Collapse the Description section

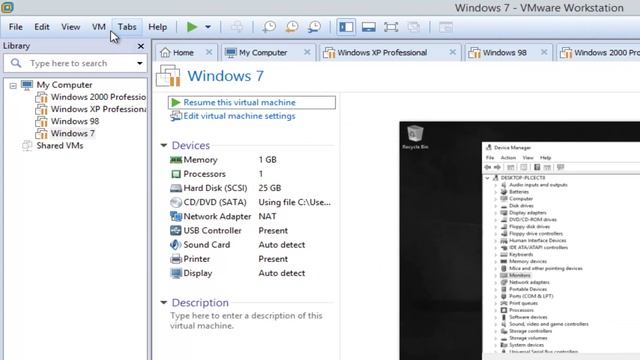[164, 302]
